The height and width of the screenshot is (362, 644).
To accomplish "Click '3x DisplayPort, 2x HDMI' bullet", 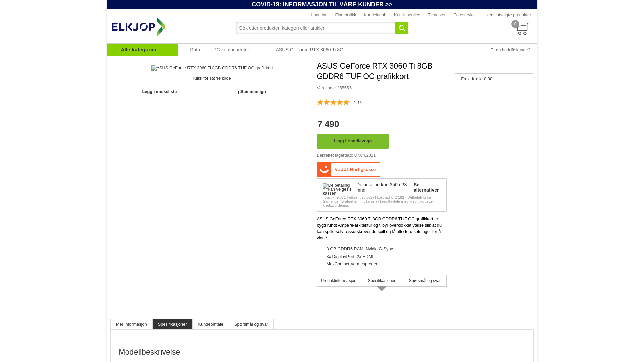I will tap(350, 257).
